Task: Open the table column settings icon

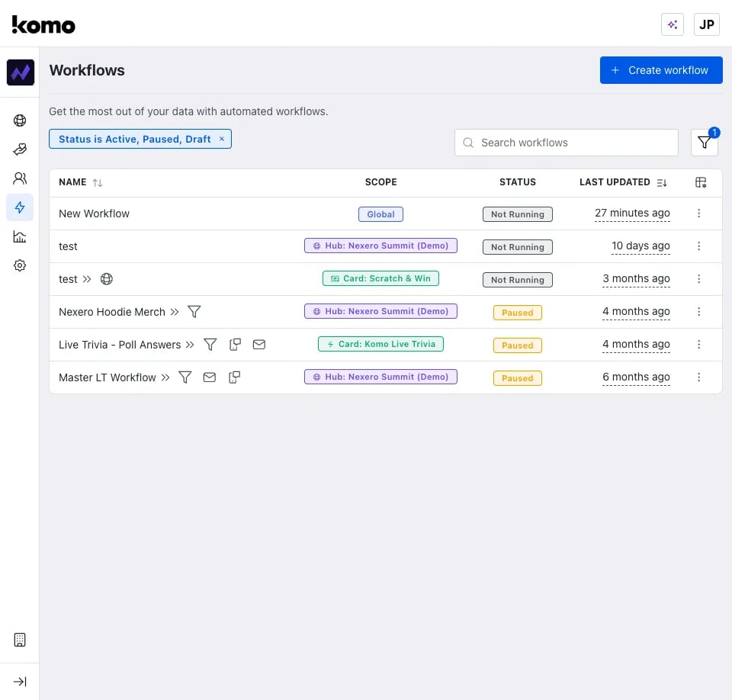Action: click(700, 182)
